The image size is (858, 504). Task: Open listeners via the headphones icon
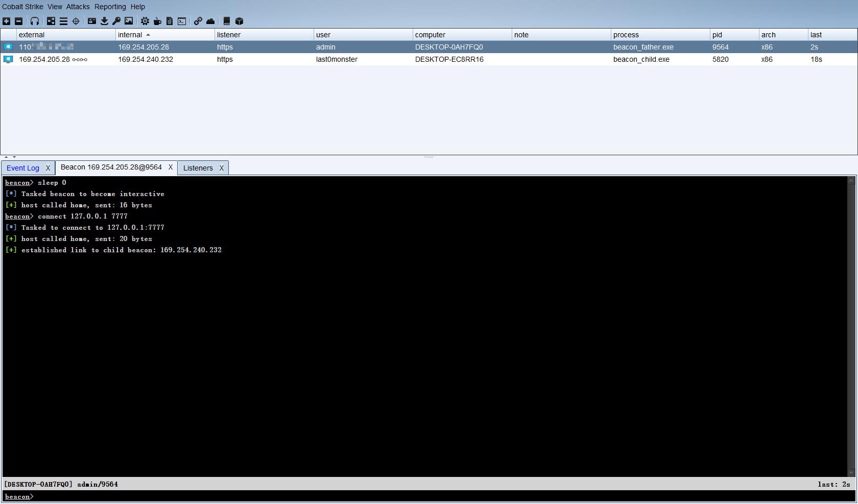point(35,21)
